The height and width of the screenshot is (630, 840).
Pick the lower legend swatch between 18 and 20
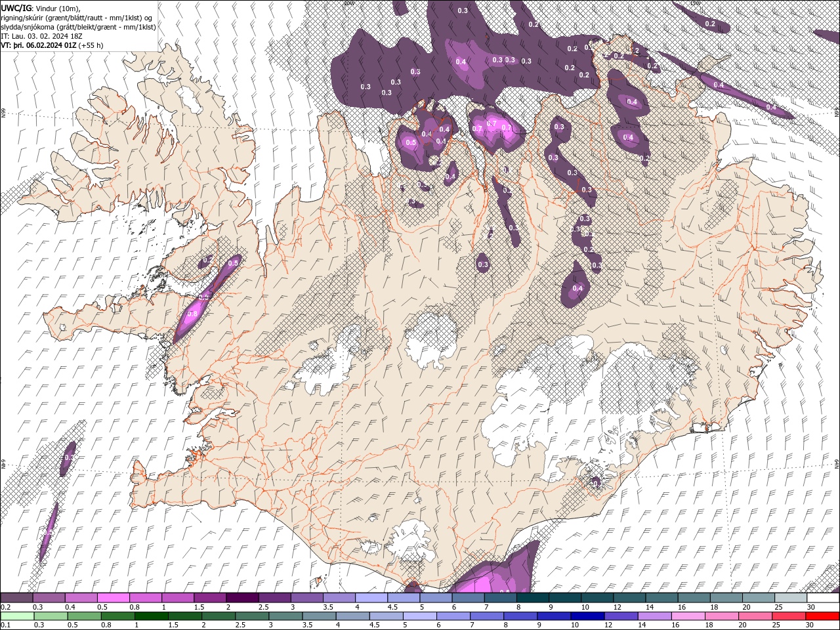coord(721,616)
